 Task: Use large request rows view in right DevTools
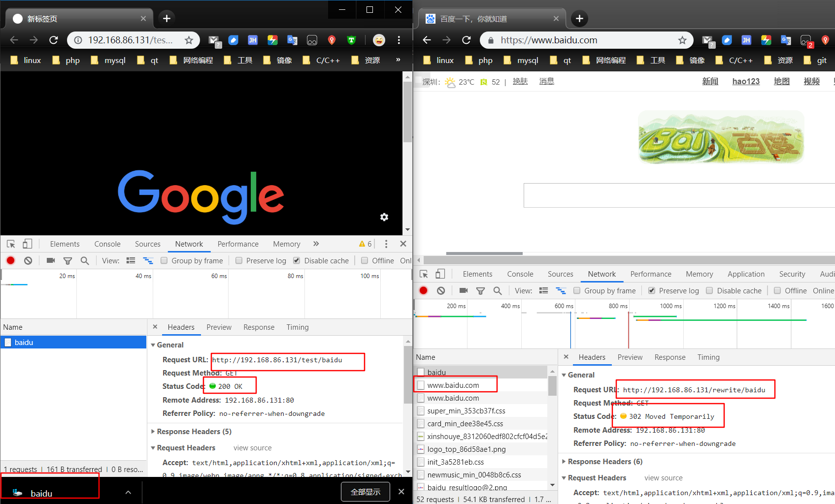tap(544, 290)
